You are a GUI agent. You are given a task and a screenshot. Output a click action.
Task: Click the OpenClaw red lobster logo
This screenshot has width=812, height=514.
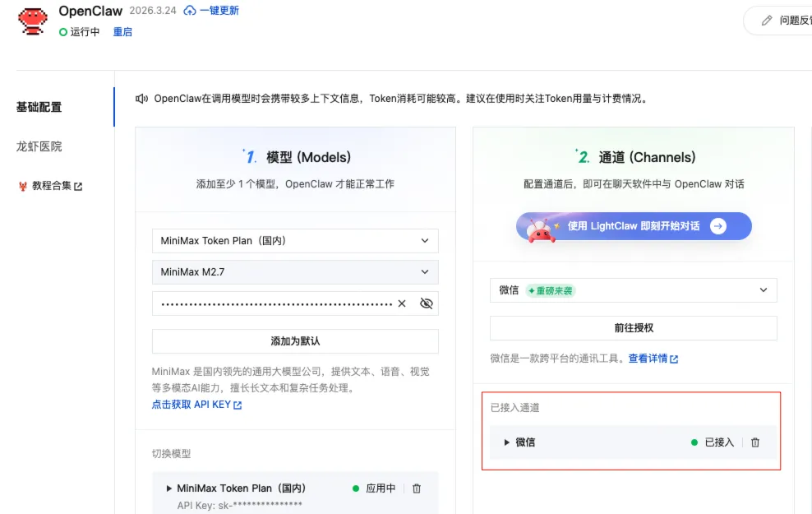click(x=32, y=21)
